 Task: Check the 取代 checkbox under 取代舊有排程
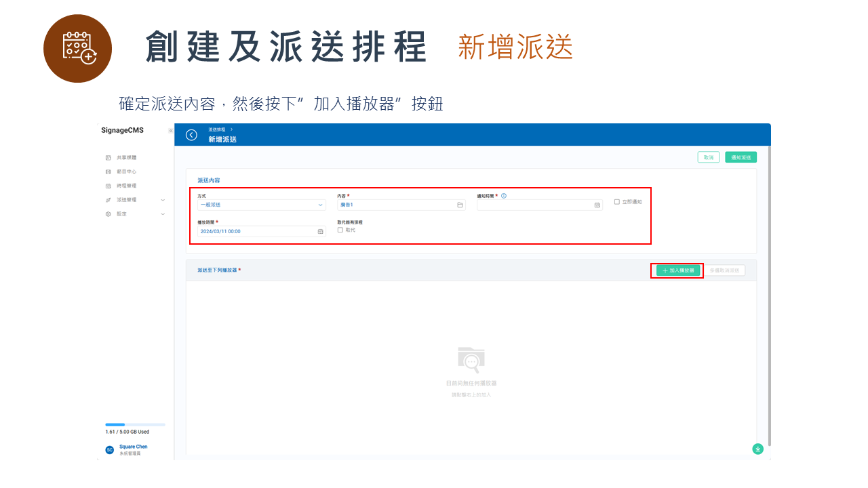coord(340,228)
